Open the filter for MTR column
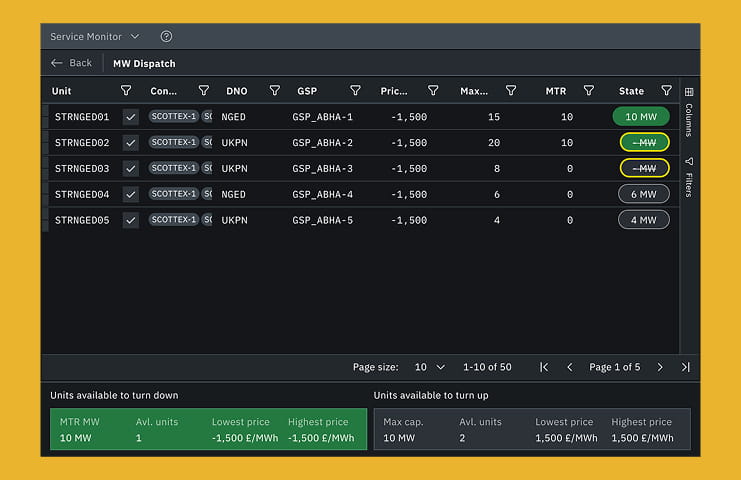 589,91
